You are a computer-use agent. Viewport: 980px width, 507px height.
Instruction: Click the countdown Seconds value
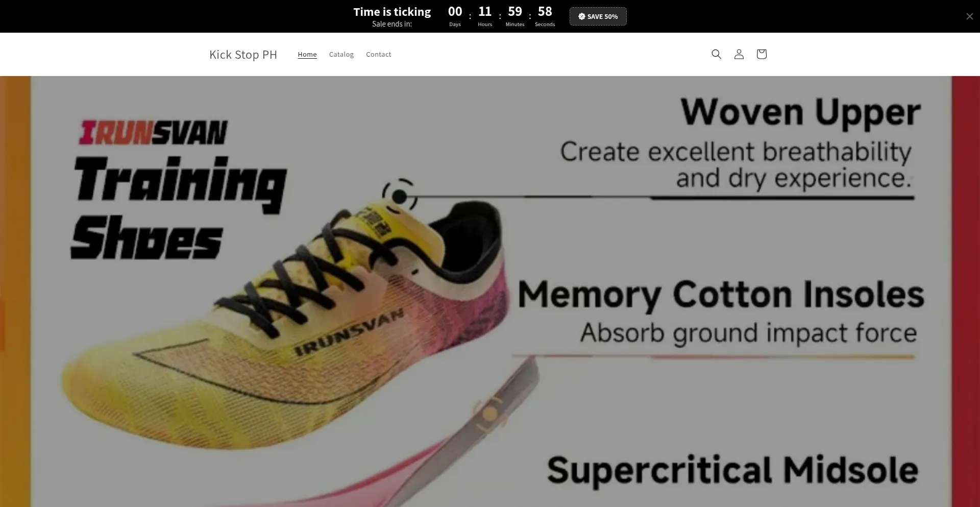(545, 11)
